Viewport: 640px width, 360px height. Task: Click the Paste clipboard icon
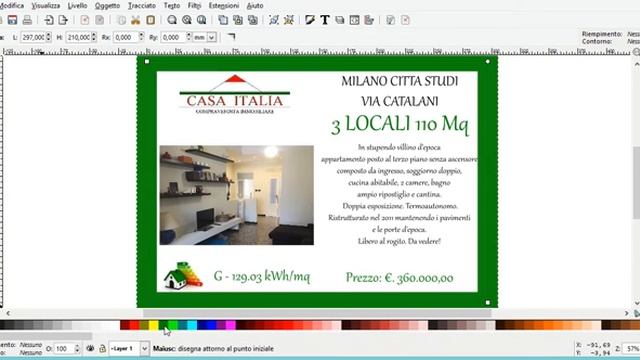(150, 20)
